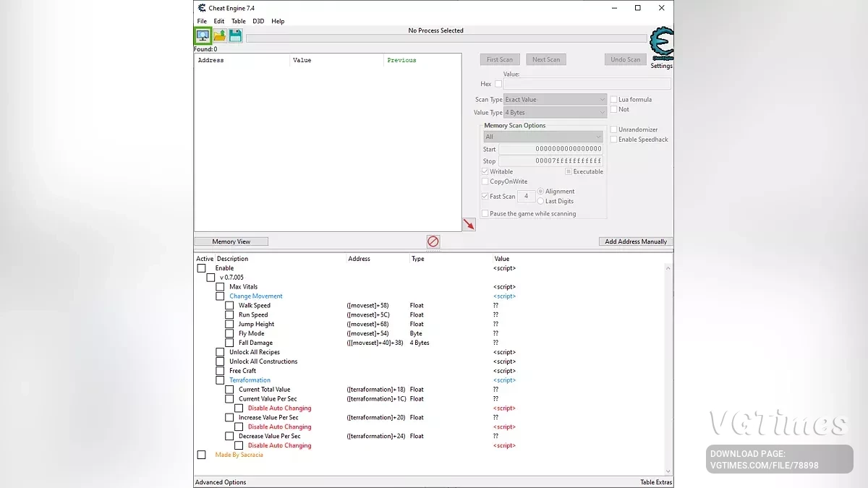Tick the Fall Damage checkbox
The image size is (868, 488).
[x=229, y=343]
